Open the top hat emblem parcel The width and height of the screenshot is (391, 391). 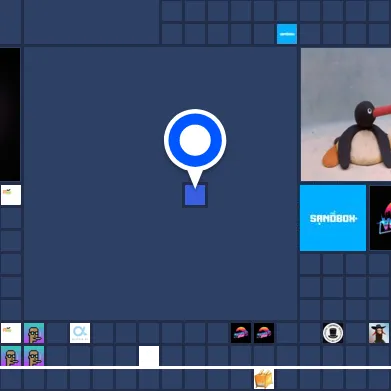(x=333, y=333)
